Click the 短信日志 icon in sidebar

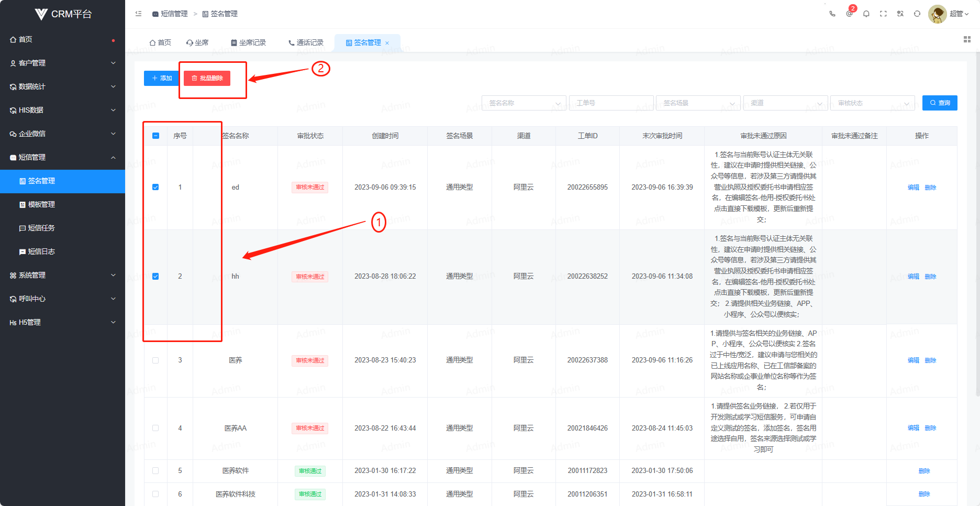[x=23, y=251]
